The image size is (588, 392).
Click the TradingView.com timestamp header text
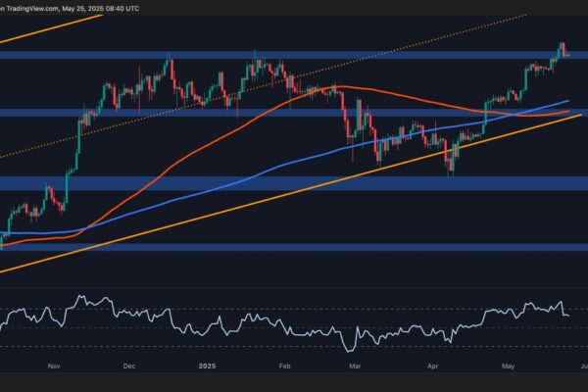[x=70, y=8]
